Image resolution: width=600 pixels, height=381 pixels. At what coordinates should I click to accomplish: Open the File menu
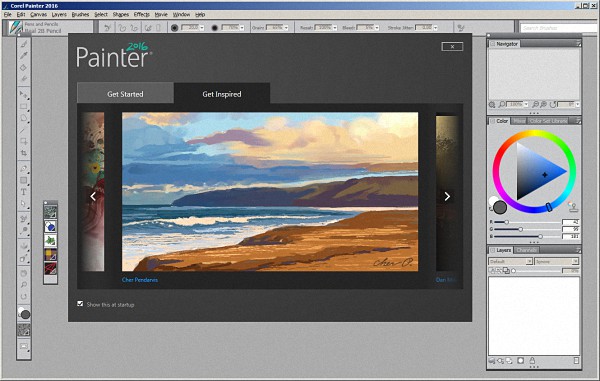(x=7, y=15)
